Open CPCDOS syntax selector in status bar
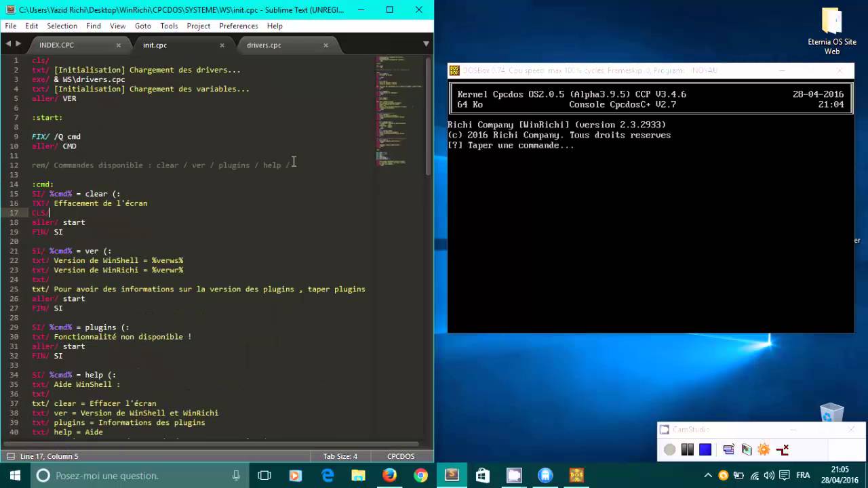868x488 pixels. [401, 456]
